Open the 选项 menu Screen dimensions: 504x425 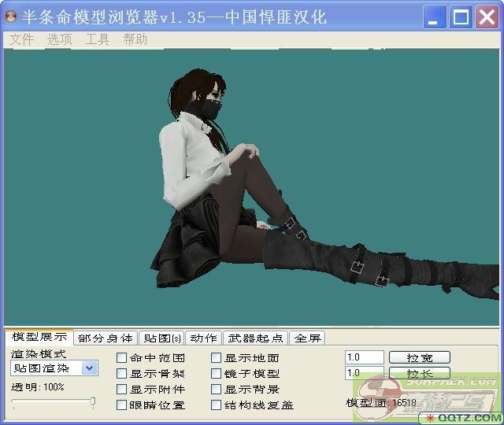[x=60, y=39]
